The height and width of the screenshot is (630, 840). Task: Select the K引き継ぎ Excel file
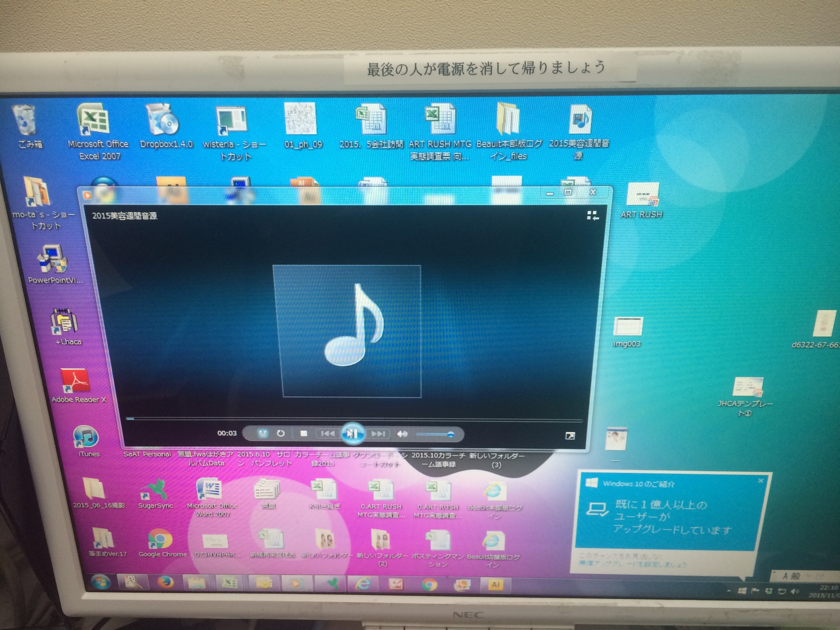click(x=324, y=494)
